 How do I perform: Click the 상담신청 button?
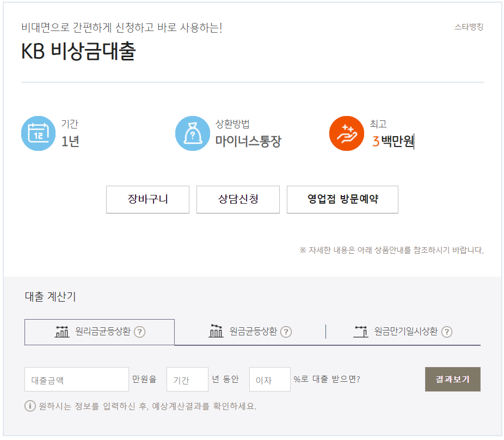point(238,199)
